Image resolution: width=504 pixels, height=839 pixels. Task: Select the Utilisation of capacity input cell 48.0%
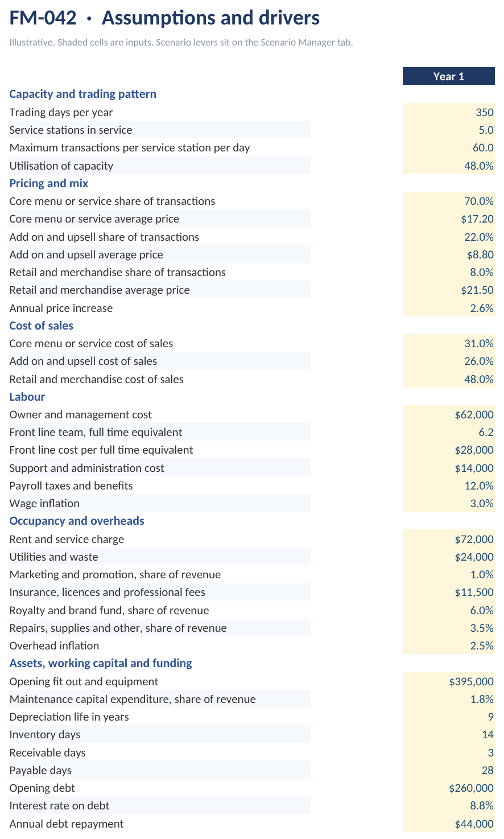point(449,166)
